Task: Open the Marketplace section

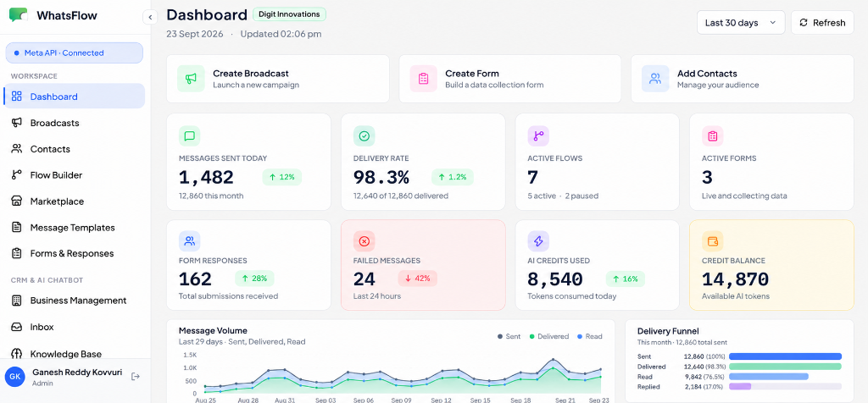Action: click(x=75, y=201)
